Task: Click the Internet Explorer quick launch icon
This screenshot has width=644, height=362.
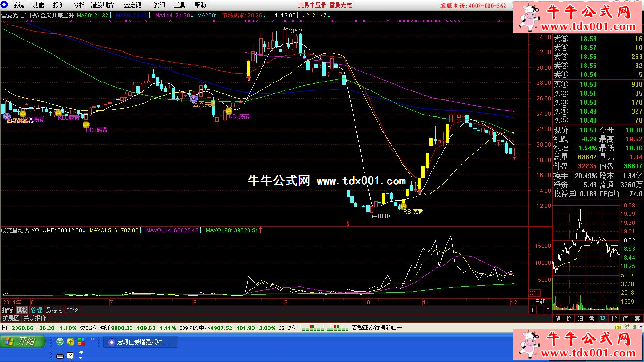Action: point(60,342)
